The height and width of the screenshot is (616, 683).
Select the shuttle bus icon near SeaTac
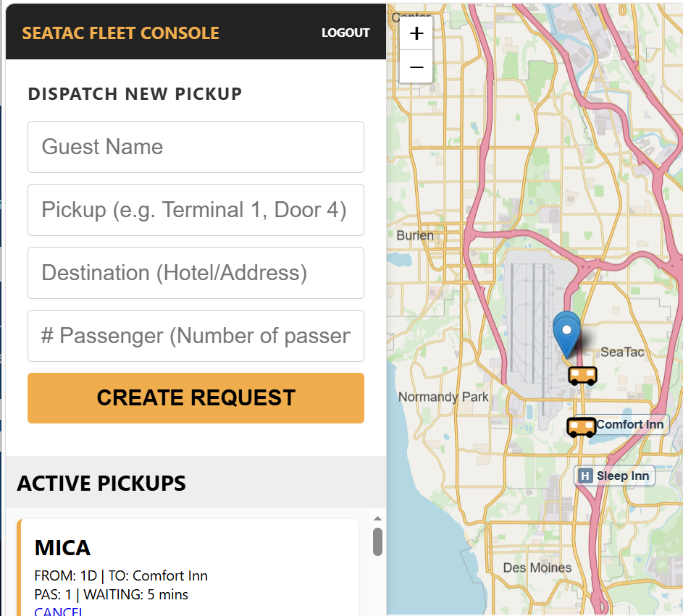(582, 376)
